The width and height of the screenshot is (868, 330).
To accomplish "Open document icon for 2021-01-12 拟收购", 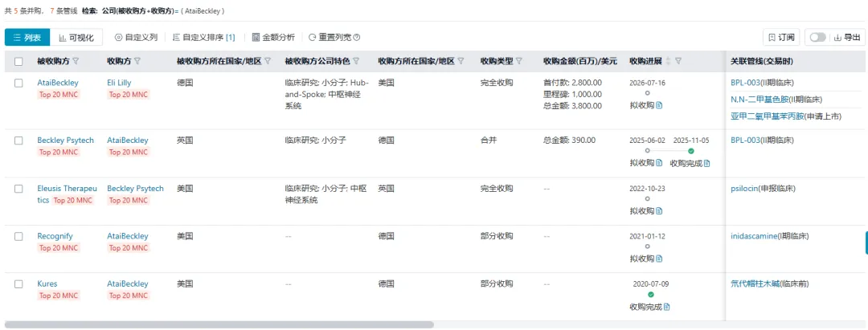I will point(659,259).
